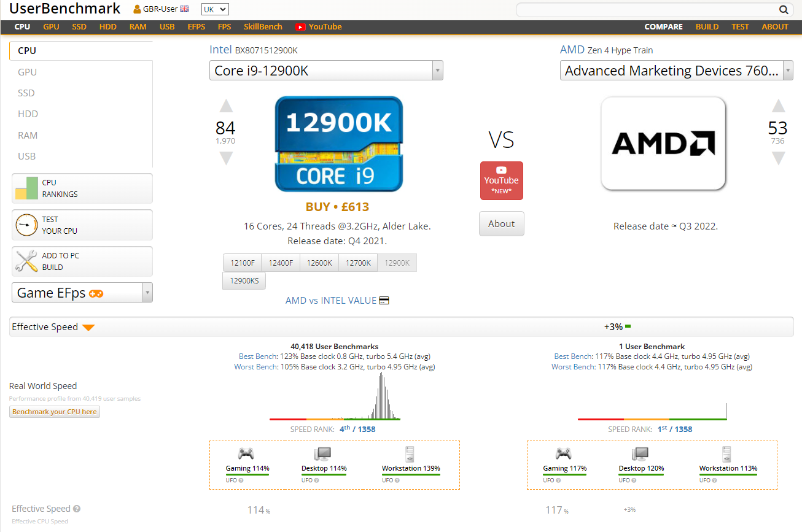Switch to the 12700K model button

pyautogui.click(x=358, y=263)
